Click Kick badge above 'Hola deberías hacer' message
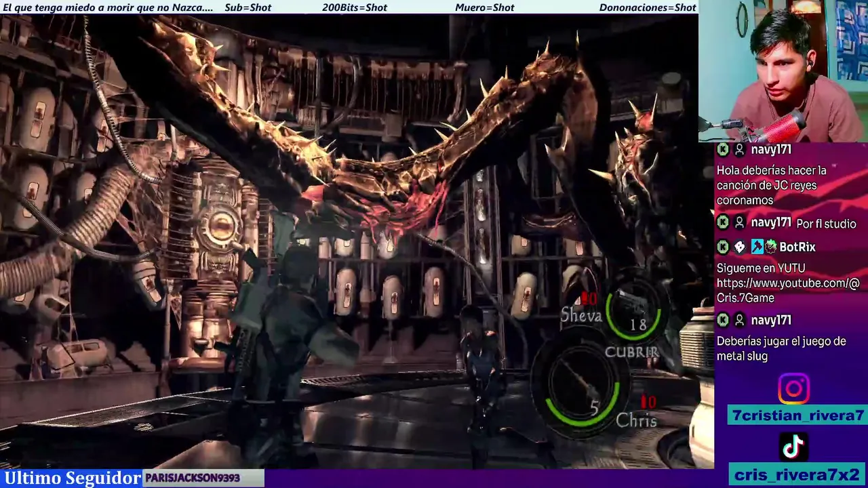The image size is (868, 488). (x=724, y=150)
